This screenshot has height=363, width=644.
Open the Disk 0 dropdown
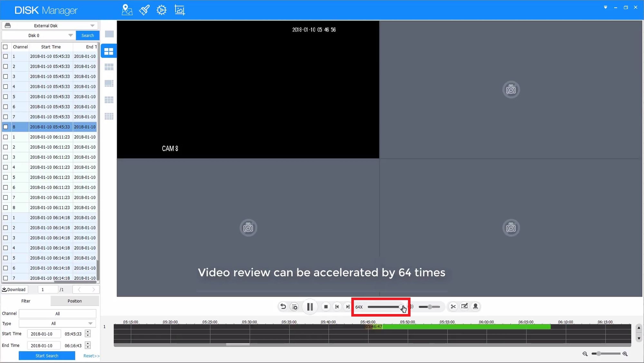click(71, 35)
